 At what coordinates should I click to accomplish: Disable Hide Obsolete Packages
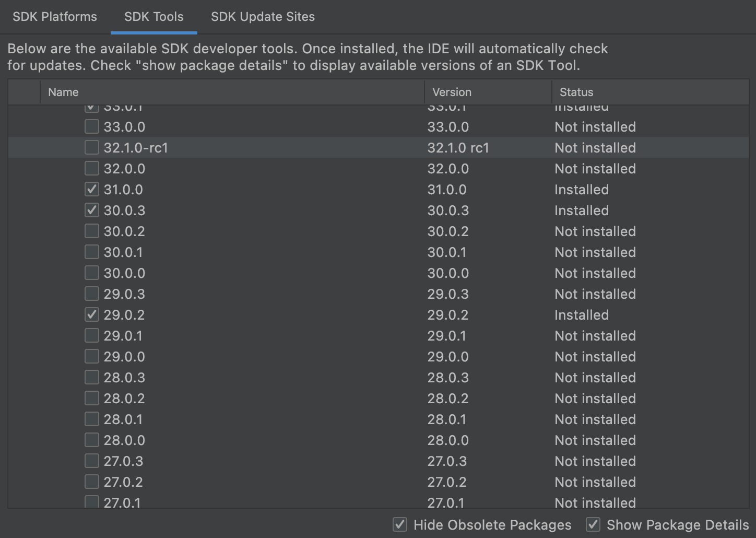pyautogui.click(x=400, y=524)
